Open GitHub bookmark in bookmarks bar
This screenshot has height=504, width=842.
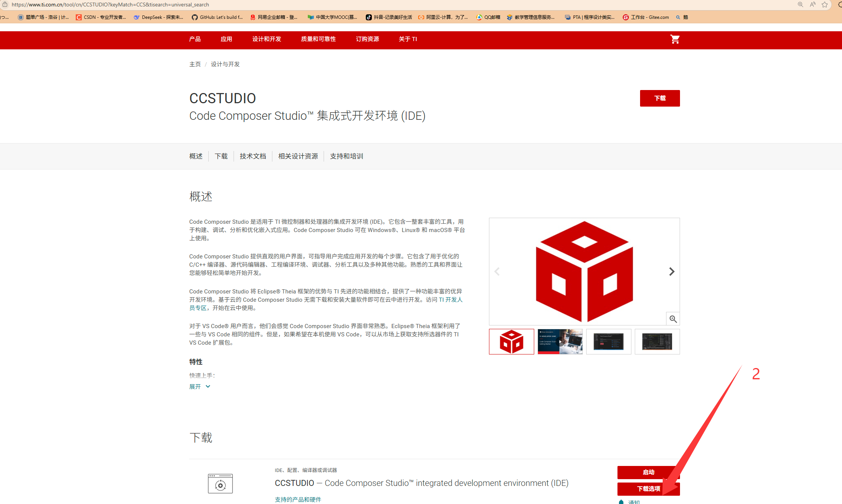click(217, 17)
